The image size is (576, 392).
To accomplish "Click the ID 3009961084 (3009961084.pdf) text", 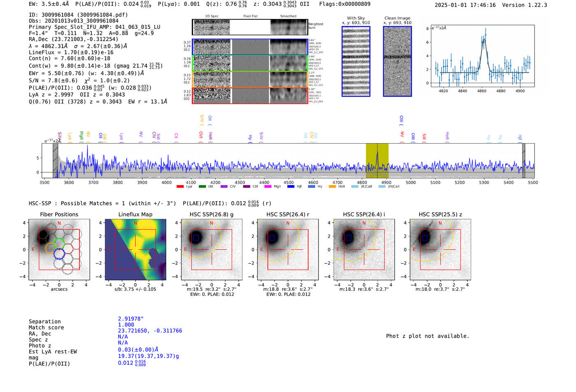I will [x=78, y=15].
